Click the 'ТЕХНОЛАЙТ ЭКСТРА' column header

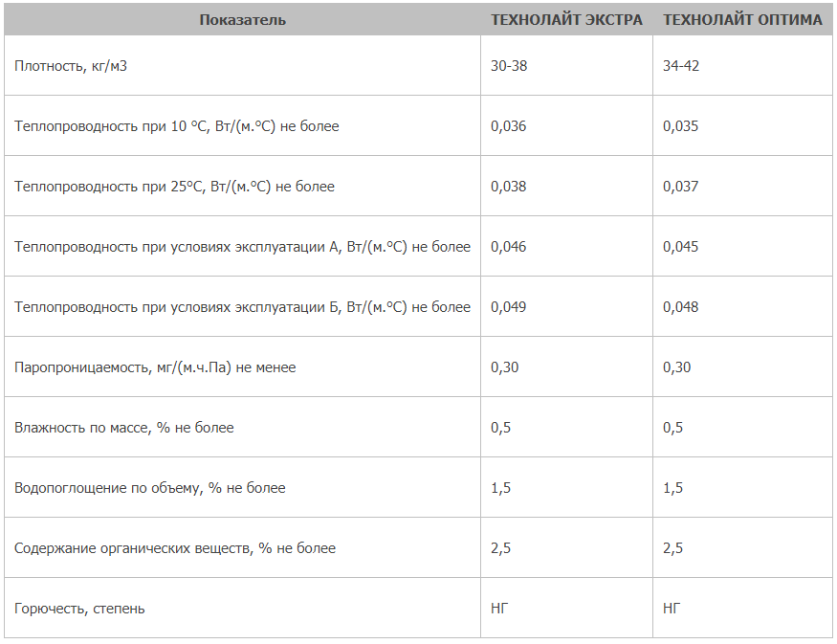pos(566,20)
